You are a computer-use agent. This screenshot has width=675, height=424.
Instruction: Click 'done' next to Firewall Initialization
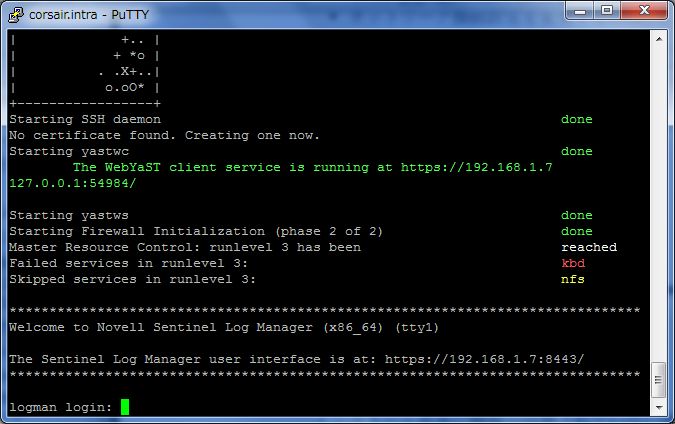(577, 231)
